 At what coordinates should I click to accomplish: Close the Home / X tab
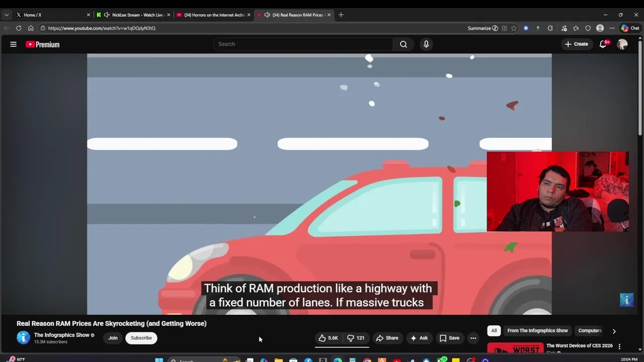click(x=89, y=15)
